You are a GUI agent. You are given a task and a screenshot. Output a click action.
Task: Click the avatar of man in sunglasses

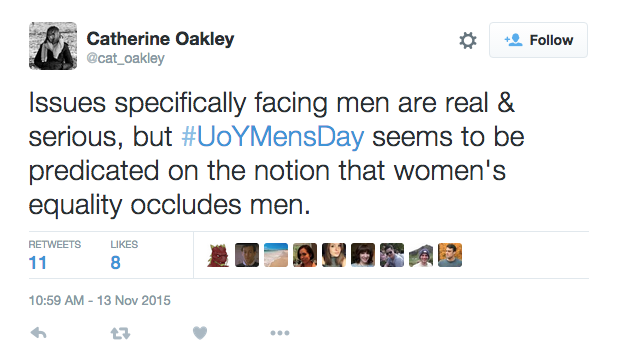pyautogui.click(x=392, y=255)
